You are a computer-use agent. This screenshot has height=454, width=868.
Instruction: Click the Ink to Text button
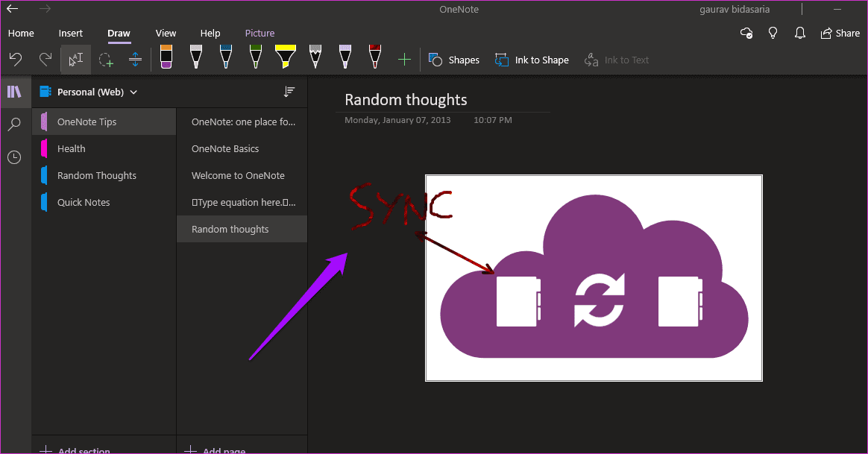(617, 60)
